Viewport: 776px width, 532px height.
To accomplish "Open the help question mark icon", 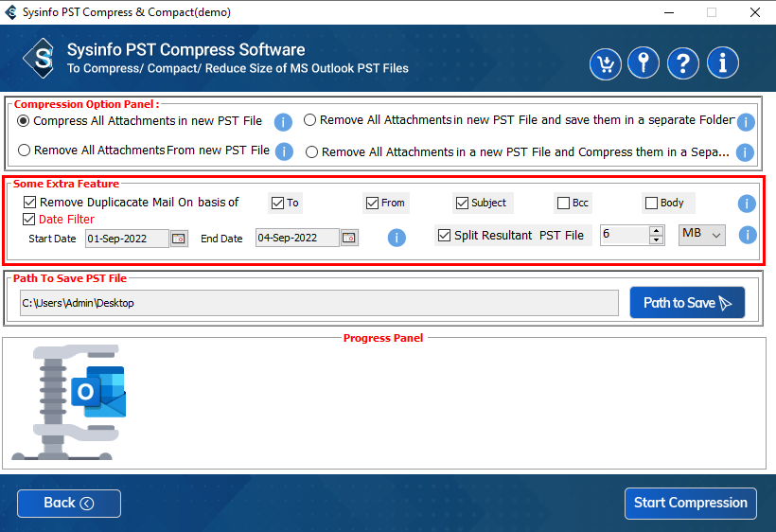I will click(x=683, y=63).
